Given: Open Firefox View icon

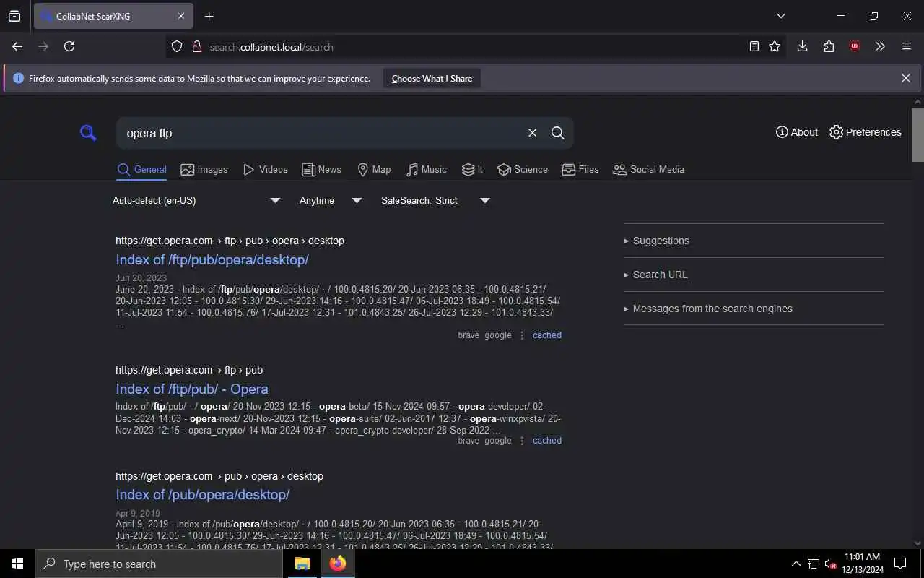Looking at the screenshot, I should click(14, 16).
